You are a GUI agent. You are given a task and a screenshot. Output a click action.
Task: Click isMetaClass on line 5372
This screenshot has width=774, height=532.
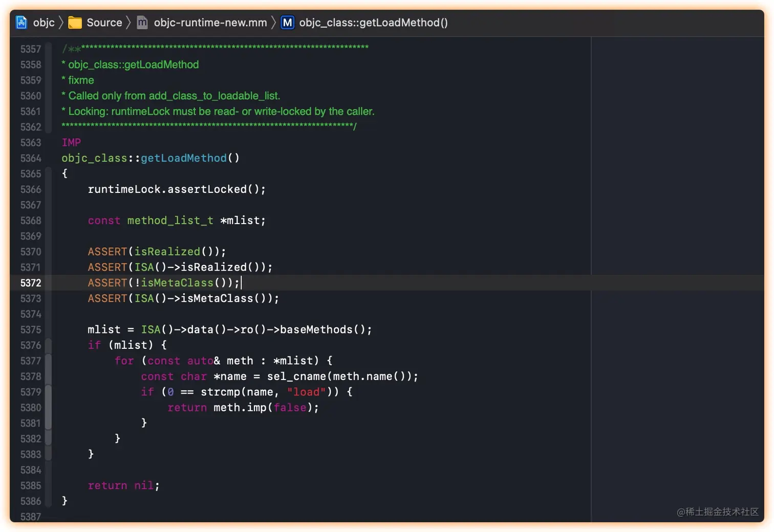click(x=177, y=283)
